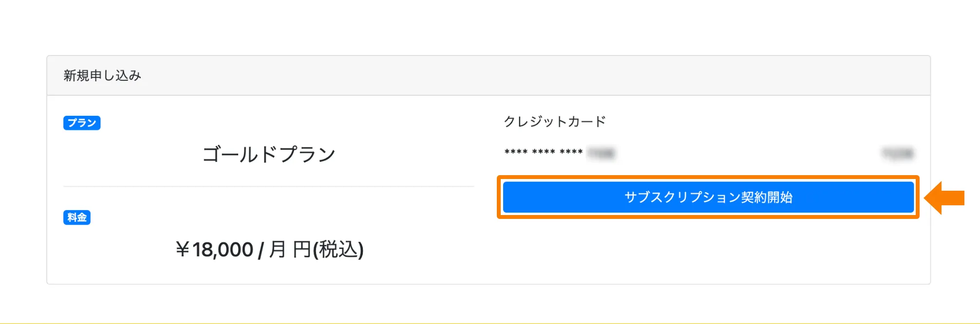Screen dimensions: 980x324
Task: Click the 新規申し込み header title
Action: pos(102,75)
